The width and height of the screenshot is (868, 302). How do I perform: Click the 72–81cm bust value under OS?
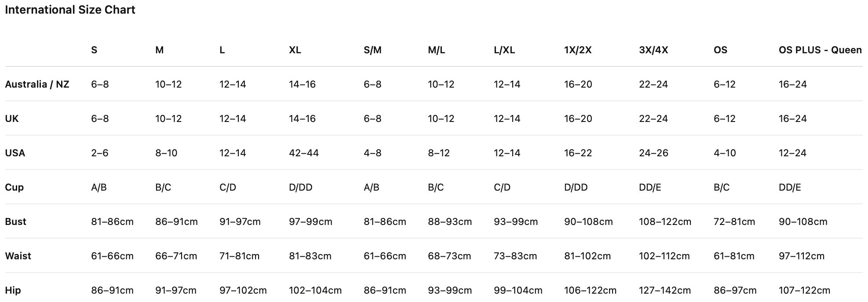pos(734,221)
